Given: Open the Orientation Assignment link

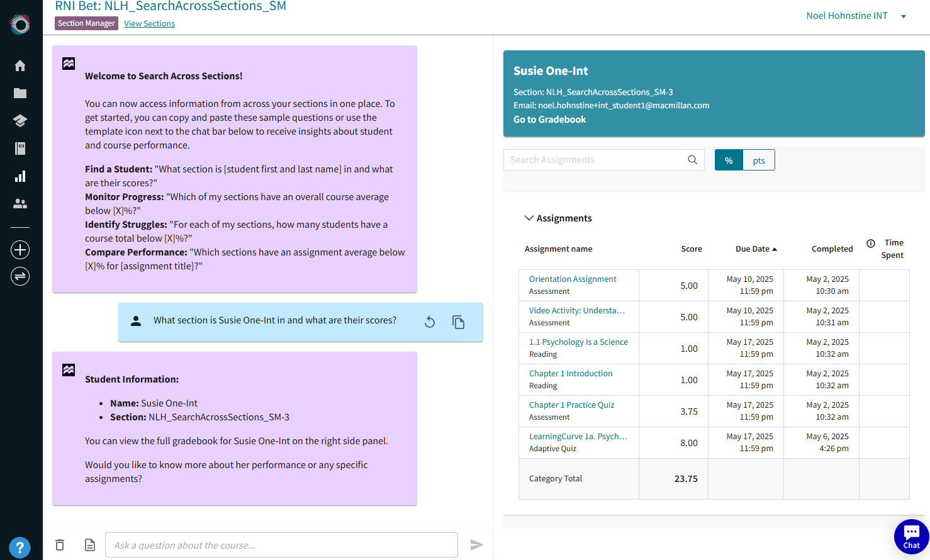Looking at the screenshot, I should [x=572, y=279].
